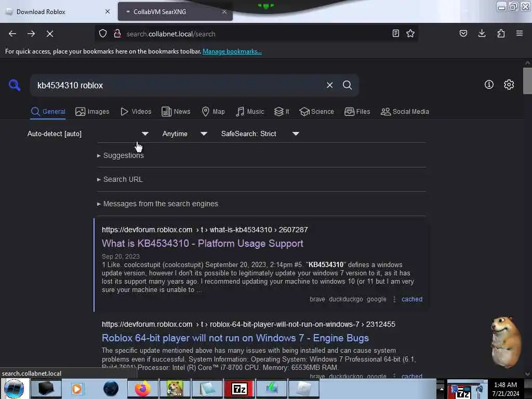532x399 pixels.
Task: Click the insecure connection lock icon
Action: pyautogui.click(x=117, y=33)
